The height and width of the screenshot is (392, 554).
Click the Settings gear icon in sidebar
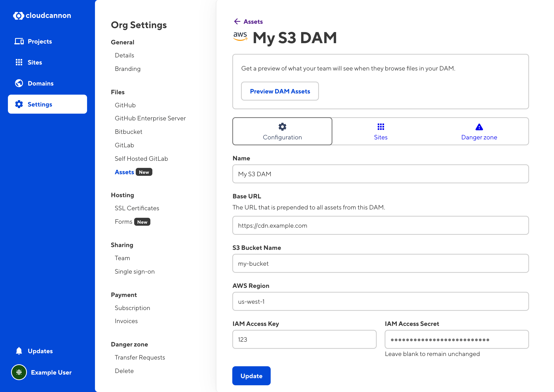click(17, 104)
